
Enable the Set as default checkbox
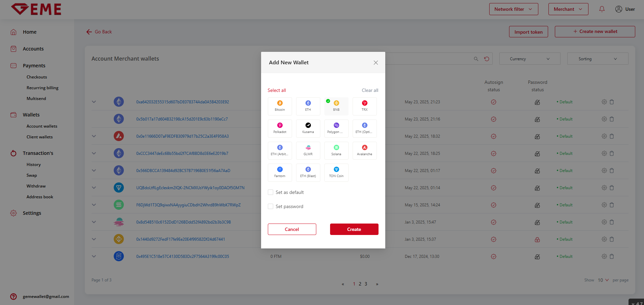[x=271, y=192]
